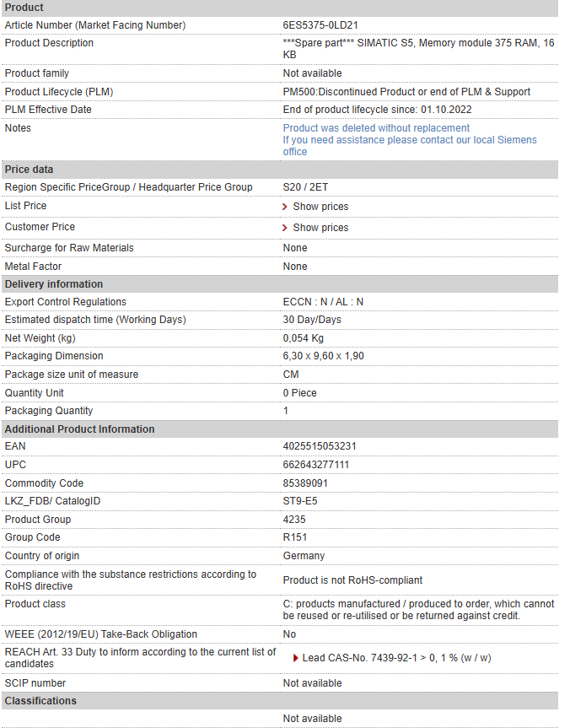Click the Additional Product Information header
Viewport: 570px width, 728px height.
coord(280,429)
